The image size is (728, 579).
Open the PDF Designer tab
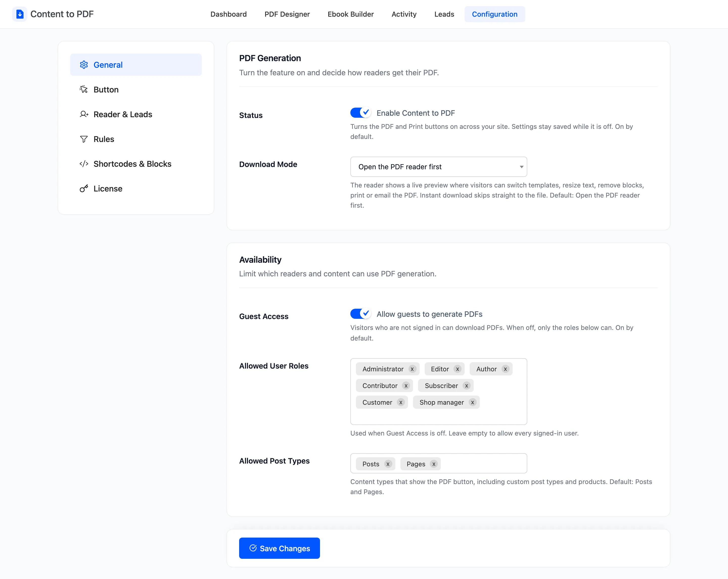coord(287,14)
